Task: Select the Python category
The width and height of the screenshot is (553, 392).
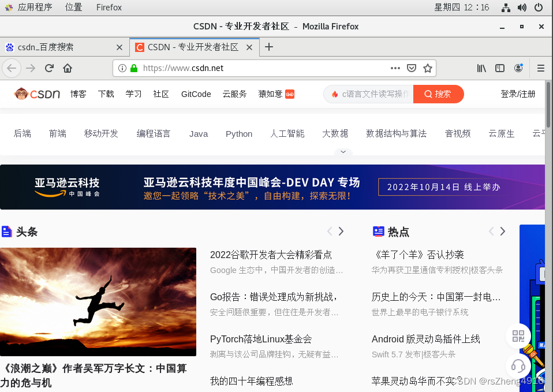Action: point(239,134)
